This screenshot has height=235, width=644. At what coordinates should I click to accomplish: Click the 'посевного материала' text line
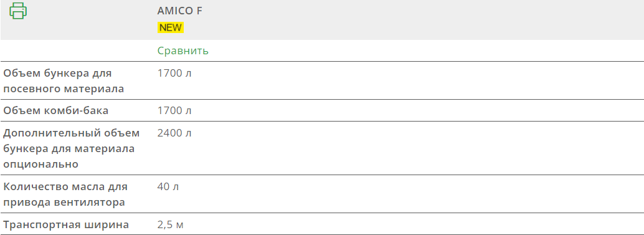click(64, 89)
